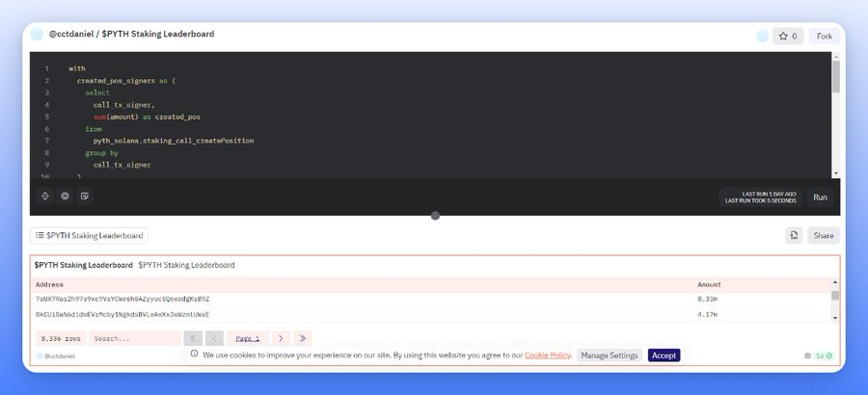868x395 pixels.
Task: Sort by the Address column header
Action: [49, 285]
